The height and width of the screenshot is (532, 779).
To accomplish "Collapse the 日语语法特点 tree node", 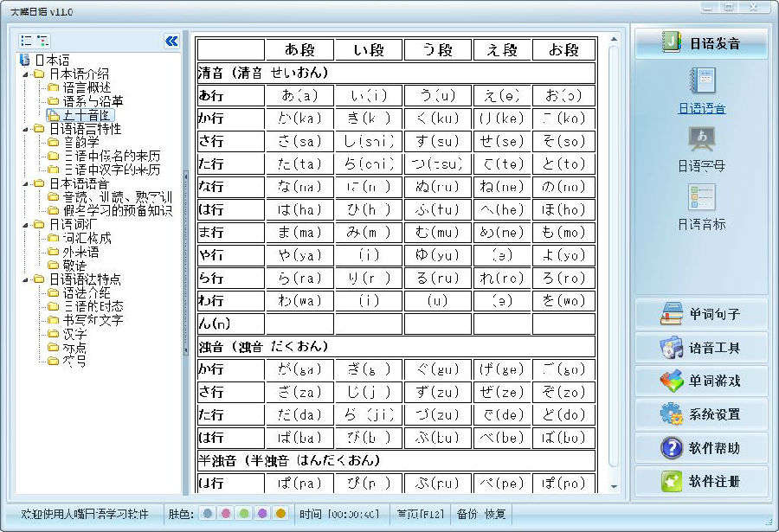I will [25, 279].
